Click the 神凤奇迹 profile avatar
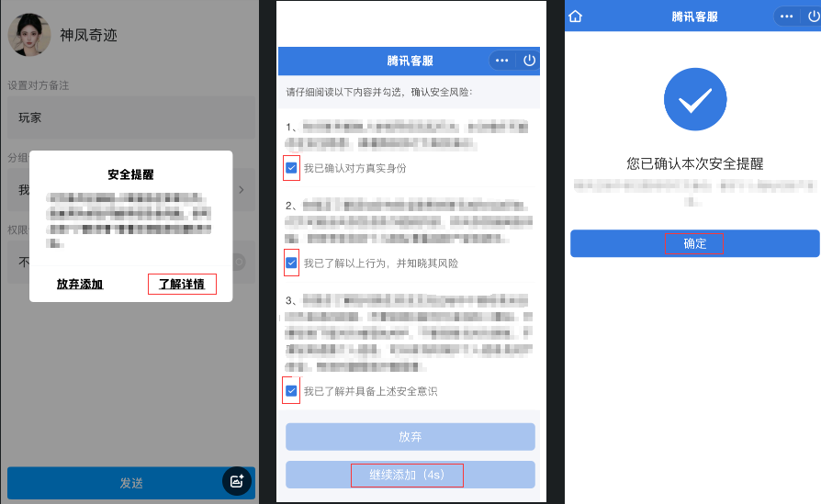This screenshot has height=504, width=821. pyautogui.click(x=29, y=35)
